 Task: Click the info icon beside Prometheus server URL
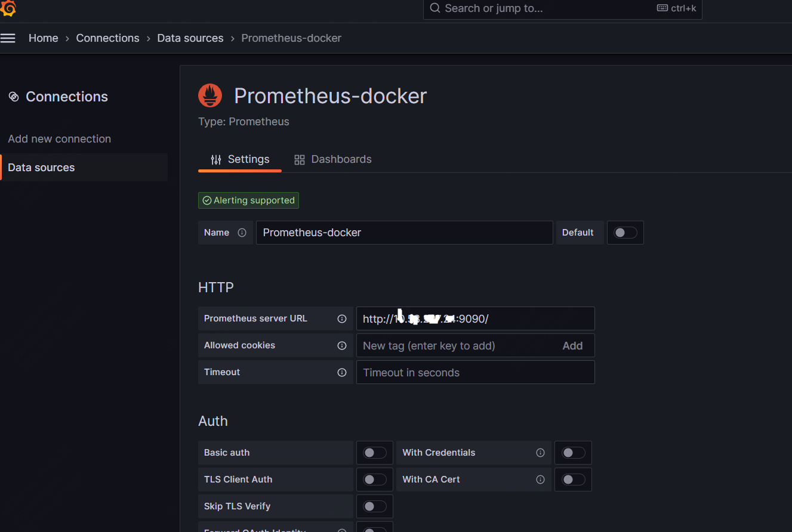[x=341, y=318]
